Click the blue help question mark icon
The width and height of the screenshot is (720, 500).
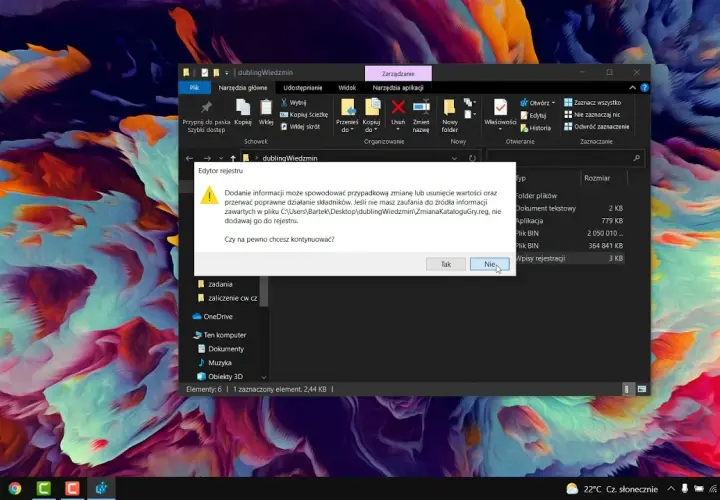[x=645, y=88]
